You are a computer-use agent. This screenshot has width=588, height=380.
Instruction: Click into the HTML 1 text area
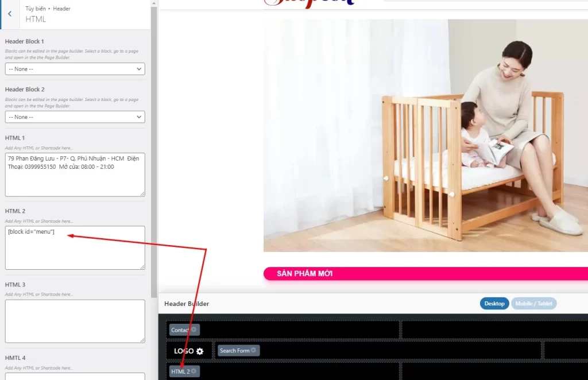(75, 175)
